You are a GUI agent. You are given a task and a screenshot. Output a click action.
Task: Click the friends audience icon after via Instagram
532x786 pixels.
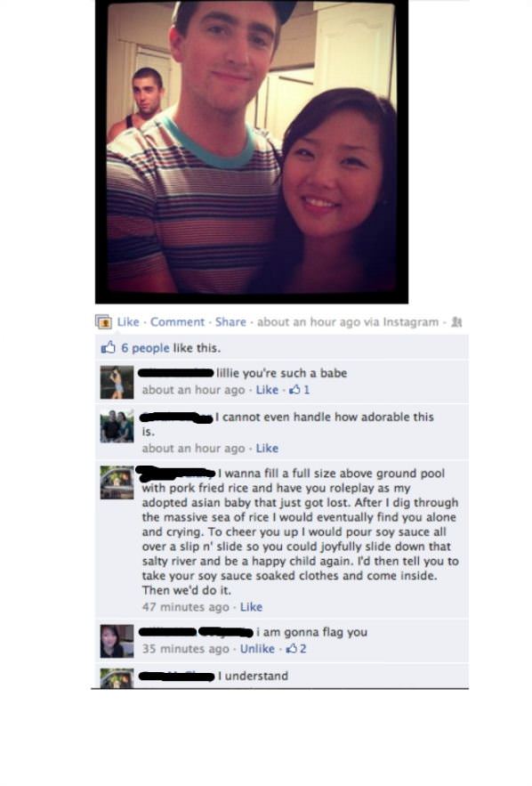coord(456,322)
